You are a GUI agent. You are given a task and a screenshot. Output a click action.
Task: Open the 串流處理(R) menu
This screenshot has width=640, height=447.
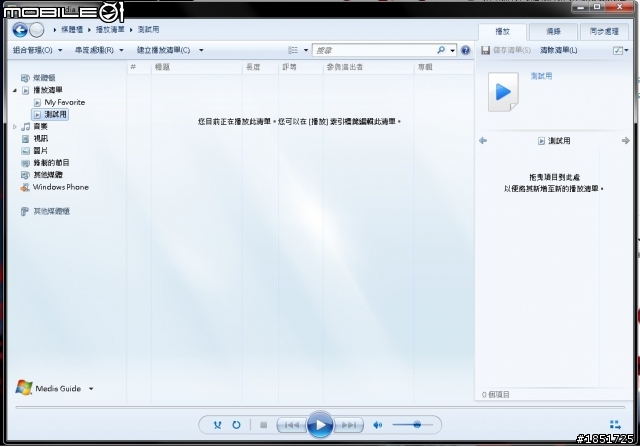point(99,50)
